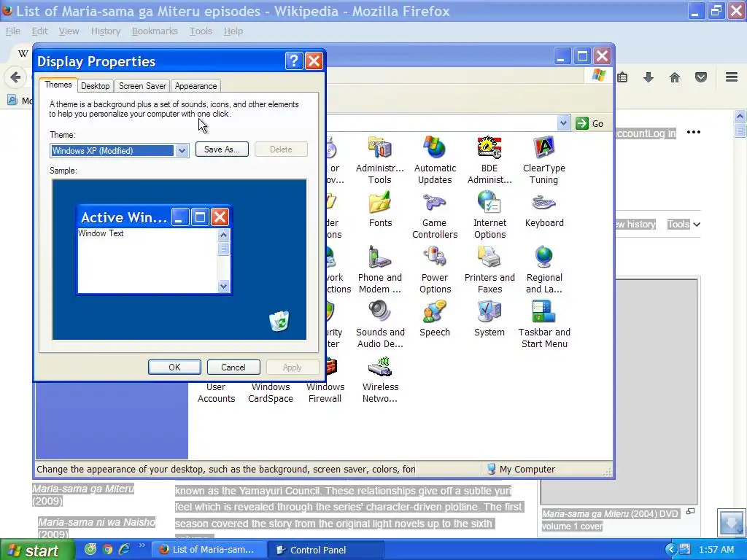Open Administrative Tools in Control Panel
Viewport: 747px width, 560px height.
pos(379,160)
